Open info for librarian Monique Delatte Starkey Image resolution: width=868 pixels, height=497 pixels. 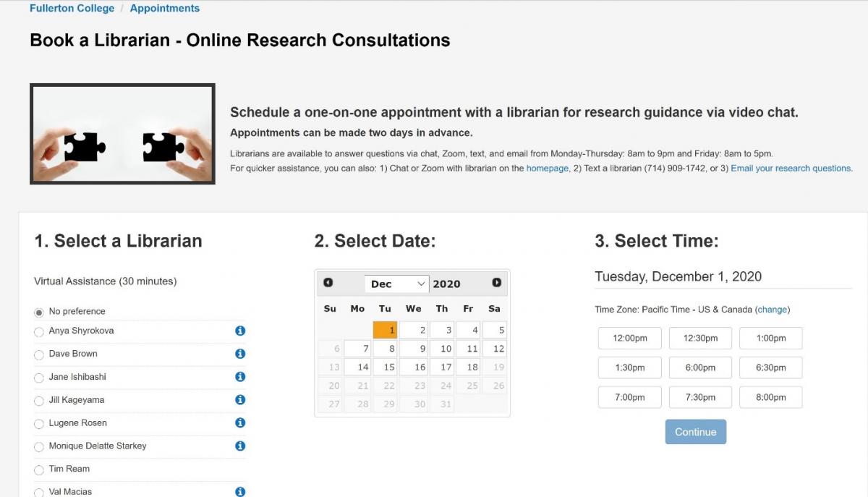(240, 446)
